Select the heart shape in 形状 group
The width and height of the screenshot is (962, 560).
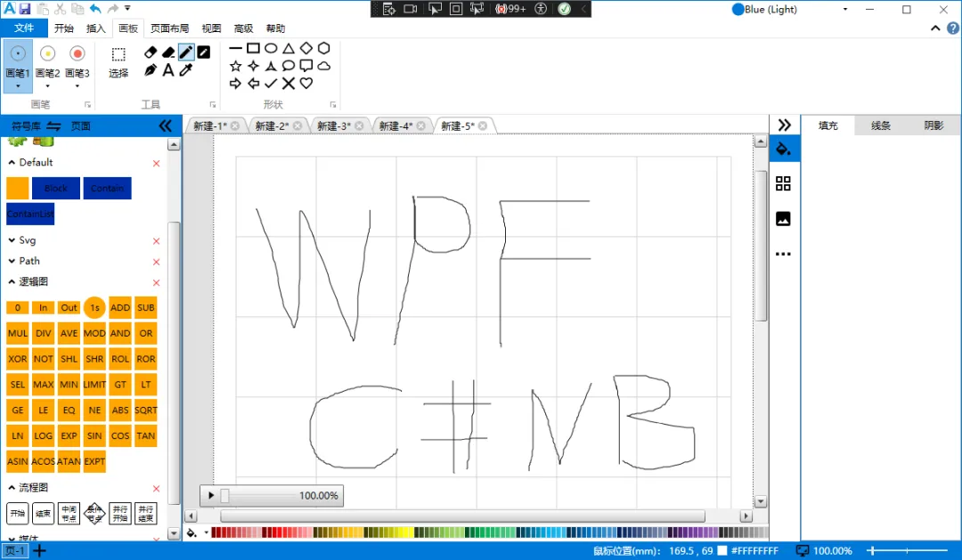click(306, 83)
